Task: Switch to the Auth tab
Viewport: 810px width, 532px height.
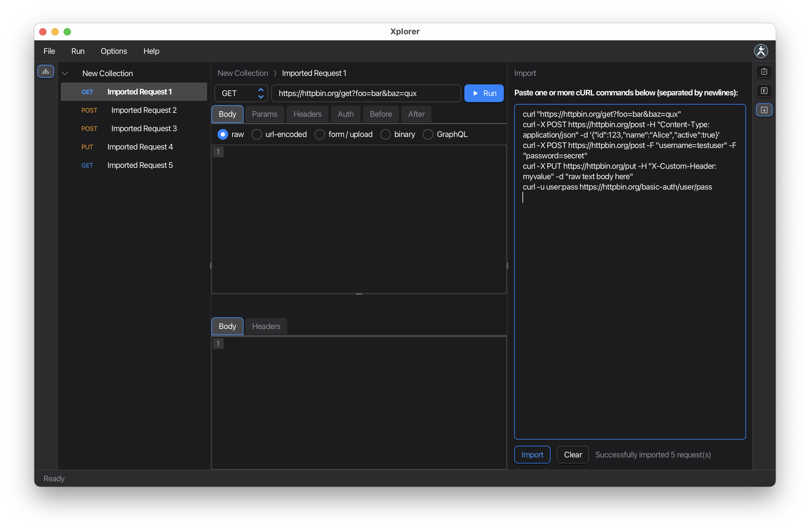Action: [x=345, y=114]
